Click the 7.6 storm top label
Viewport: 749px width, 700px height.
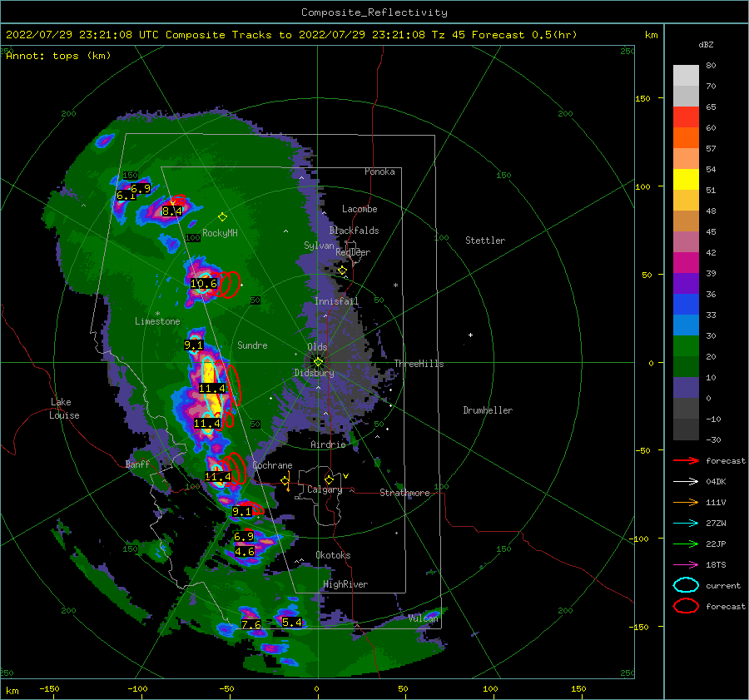[x=251, y=624]
